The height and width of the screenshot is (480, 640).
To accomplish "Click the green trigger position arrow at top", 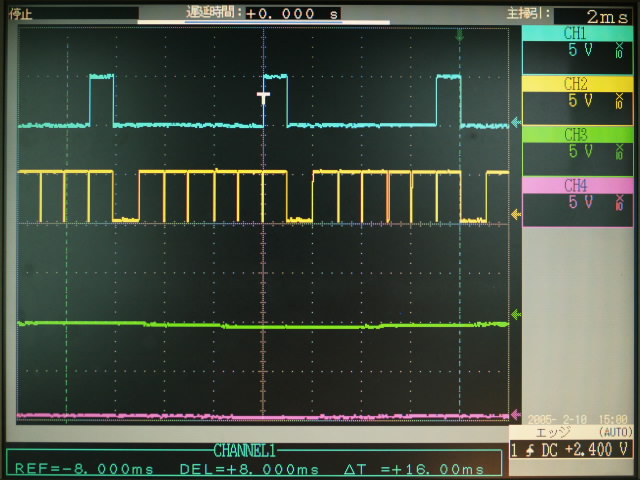I will [459, 35].
